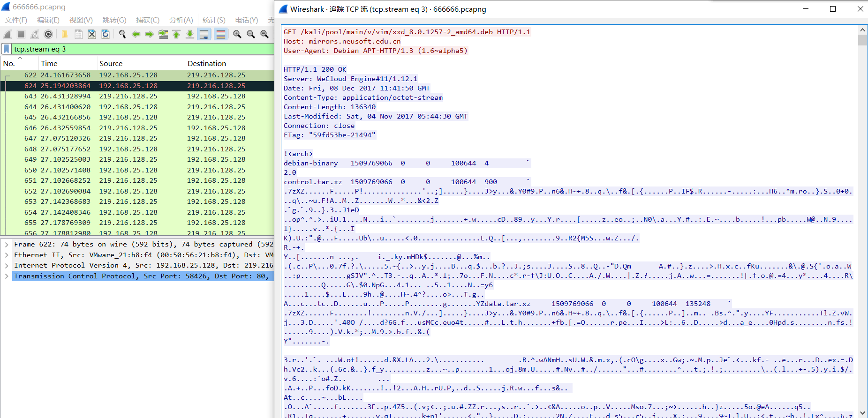Open the 编辑(E) menu
Viewport: 868px width, 418px height.
coord(48,20)
